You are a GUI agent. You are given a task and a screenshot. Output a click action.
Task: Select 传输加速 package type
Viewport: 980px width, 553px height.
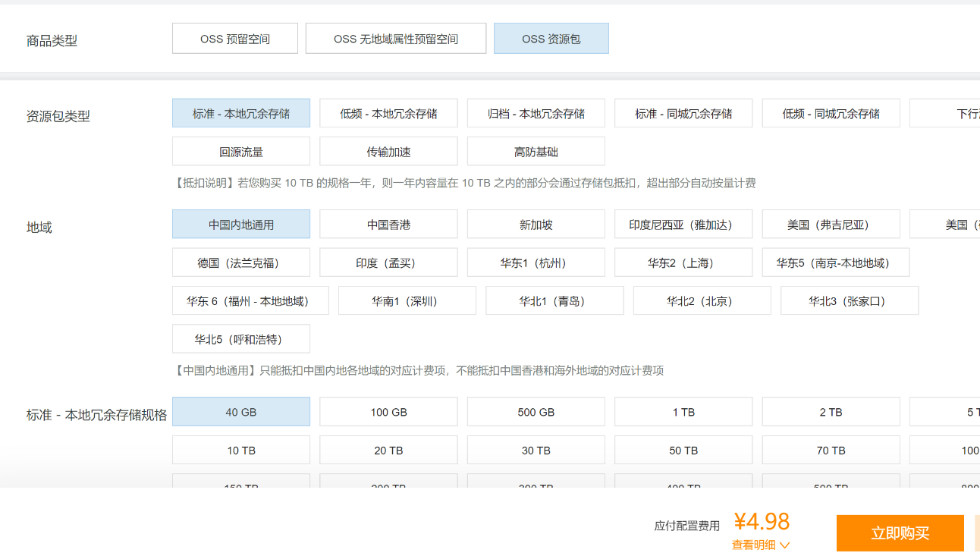point(388,151)
